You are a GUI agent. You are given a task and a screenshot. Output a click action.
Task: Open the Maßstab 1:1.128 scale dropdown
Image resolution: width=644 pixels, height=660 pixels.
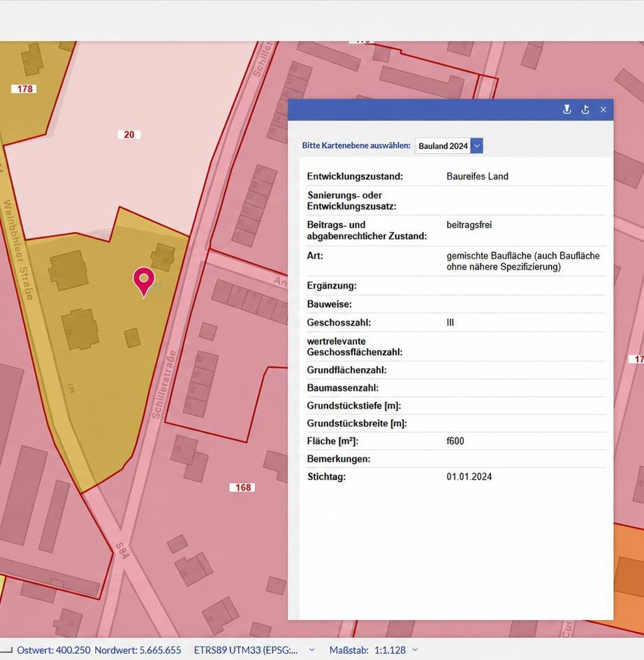[415, 650]
